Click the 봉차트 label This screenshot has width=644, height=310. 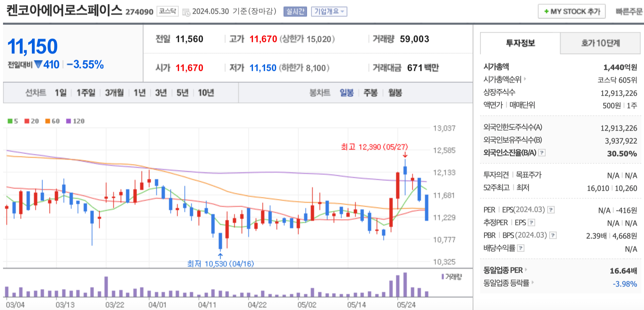320,93
